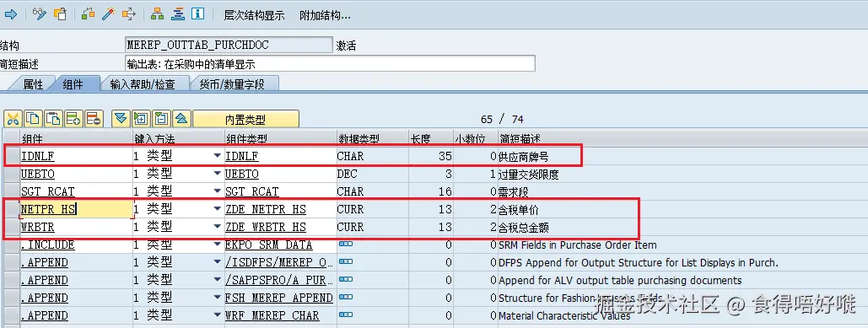Open typing method dropdown for WRBTR row
This screenshot has height=328, width=868.
point(218,228)
